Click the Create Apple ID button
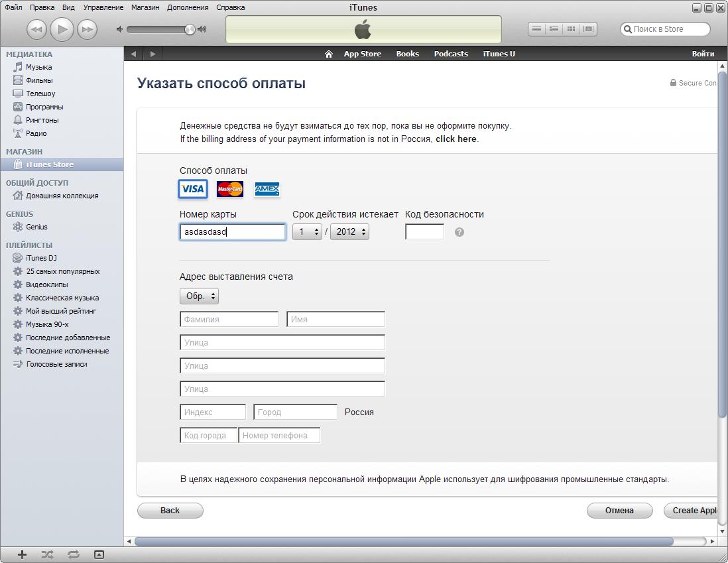This screenshot has width=728, height=563. tap(691, 511)
